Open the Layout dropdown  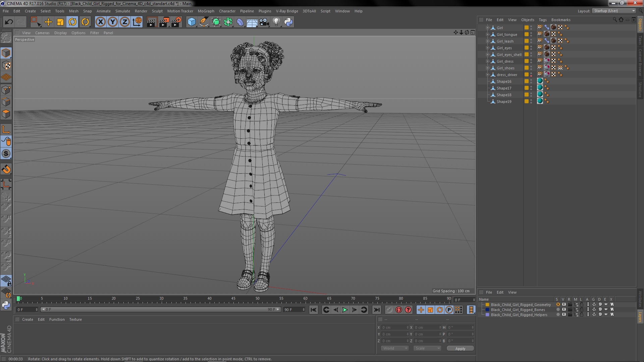(x=614, y=11)
